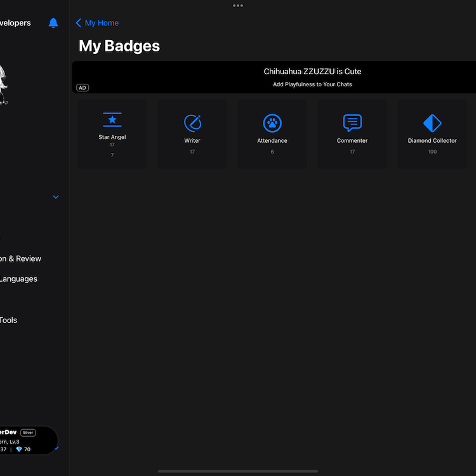
Task: Click the home indicator bar at bottom
Action: coord(238,471)
